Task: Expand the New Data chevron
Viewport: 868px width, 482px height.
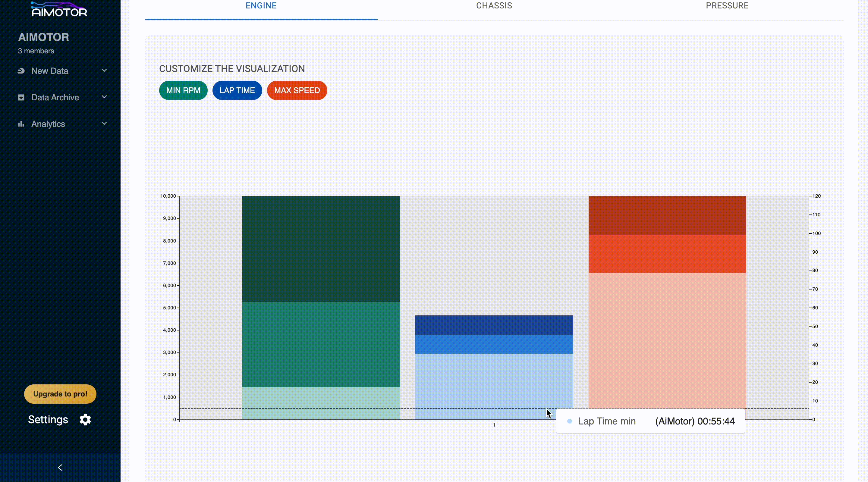Action: [x=104, y=70]
